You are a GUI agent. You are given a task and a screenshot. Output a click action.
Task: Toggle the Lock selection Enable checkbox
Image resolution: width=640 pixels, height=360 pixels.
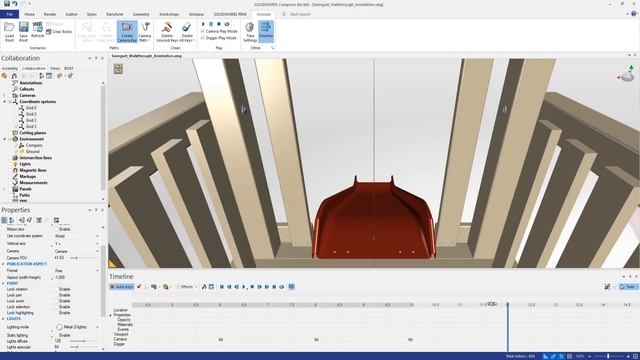[x=57, y=307]
